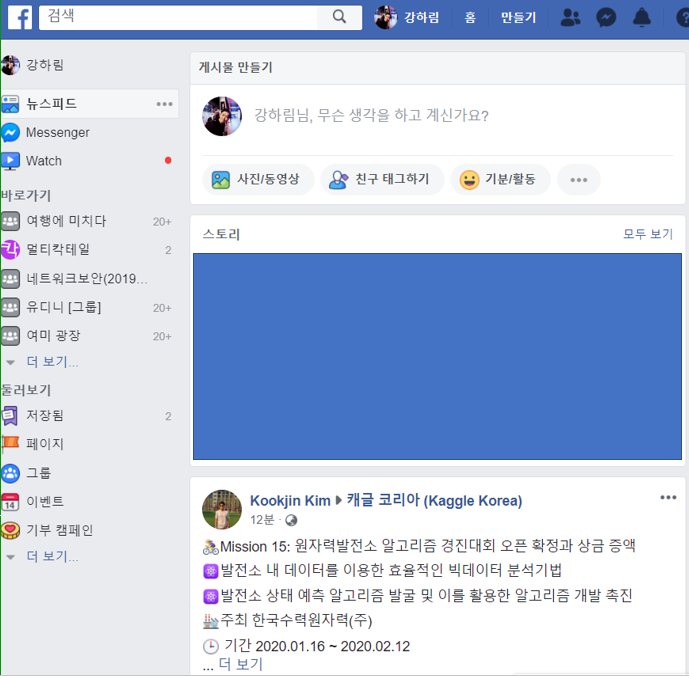Open 여행에 미치다 group icon
The height and width of the screenshot is (676, 689).
coord(10,221)
